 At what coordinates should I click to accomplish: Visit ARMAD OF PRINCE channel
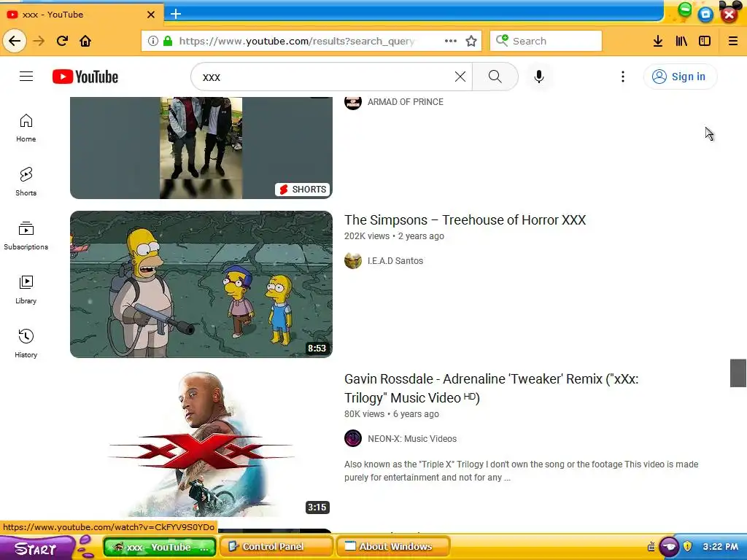[406, 102]
